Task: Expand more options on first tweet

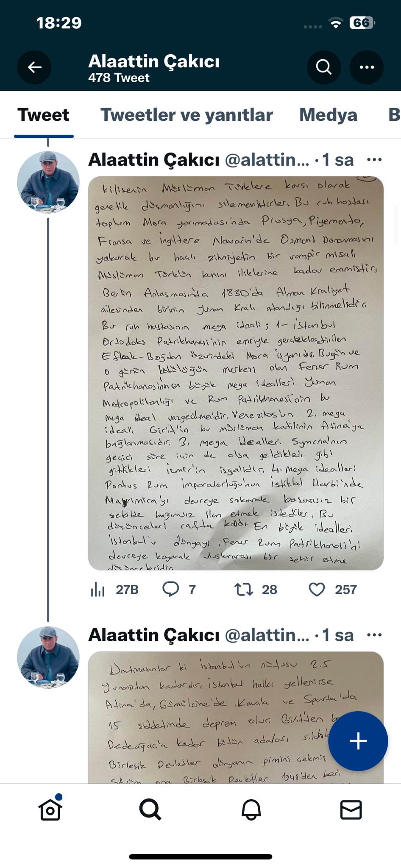Action: [x=374, y=160]
